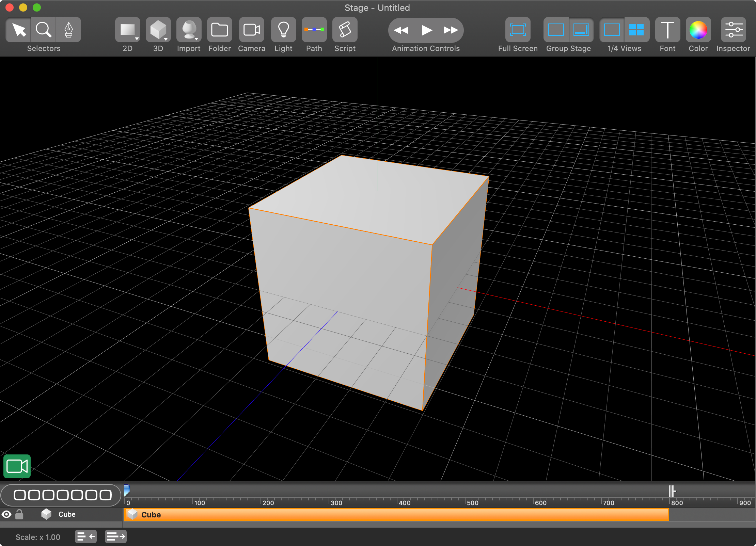
Task: Play the animation
Action: point(426,30)
